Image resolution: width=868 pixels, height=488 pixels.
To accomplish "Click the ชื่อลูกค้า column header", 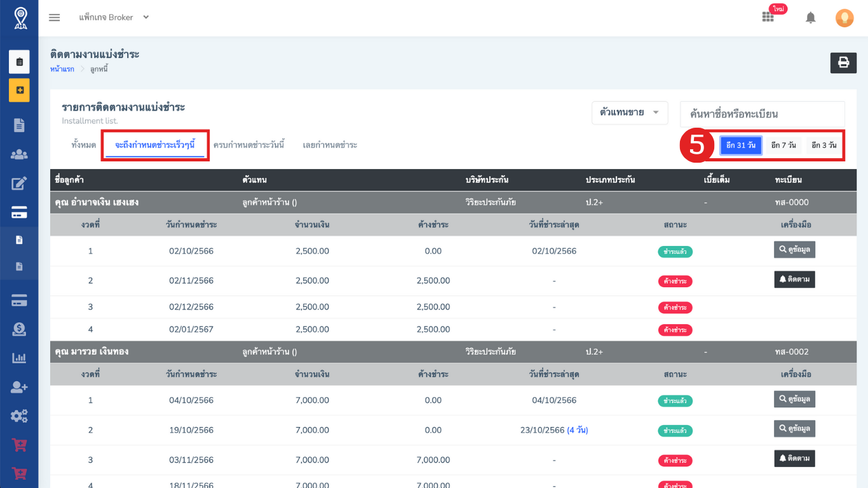I will click(x=70, y=180).
